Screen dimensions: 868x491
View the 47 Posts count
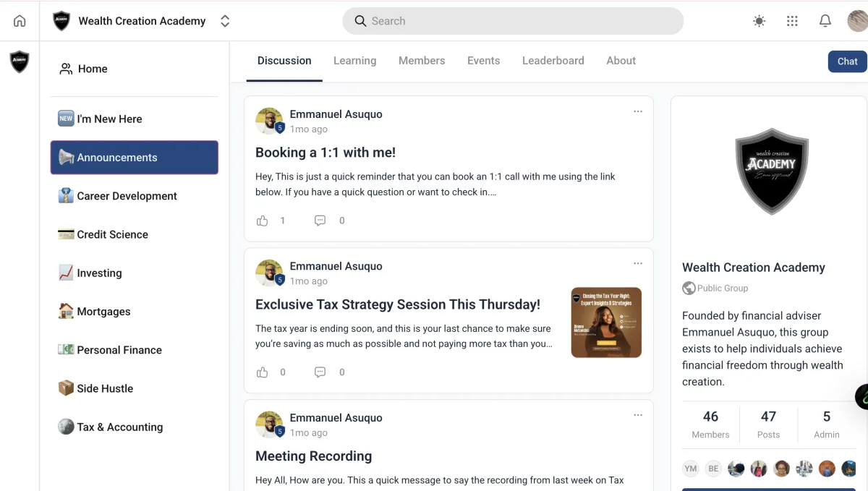tap(768, 424)
